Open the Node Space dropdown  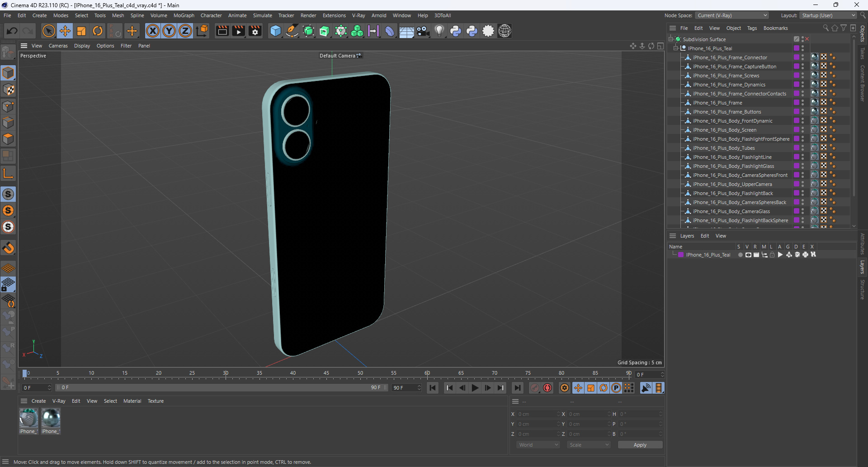[x=732, y=15]
